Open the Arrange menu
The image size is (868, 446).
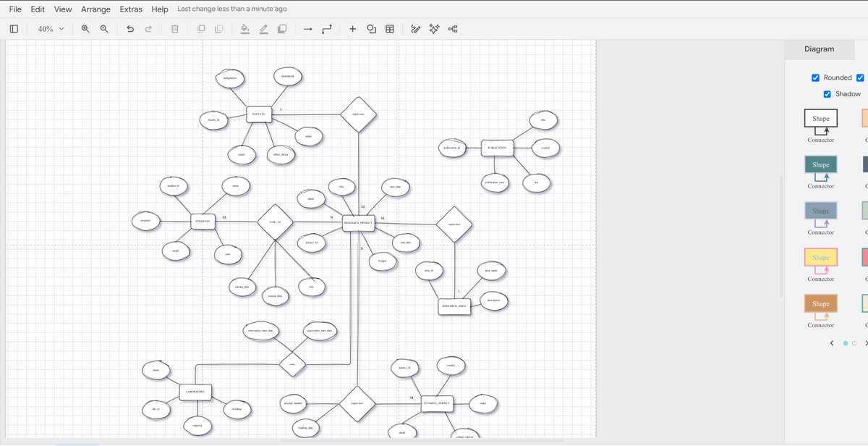pos(96,9)
